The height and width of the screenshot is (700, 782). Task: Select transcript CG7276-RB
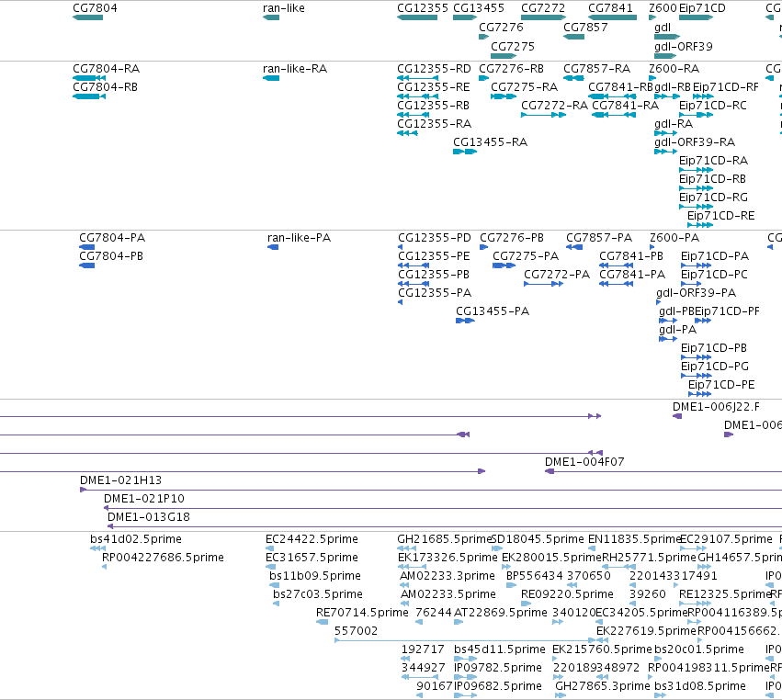pos(511,68)
